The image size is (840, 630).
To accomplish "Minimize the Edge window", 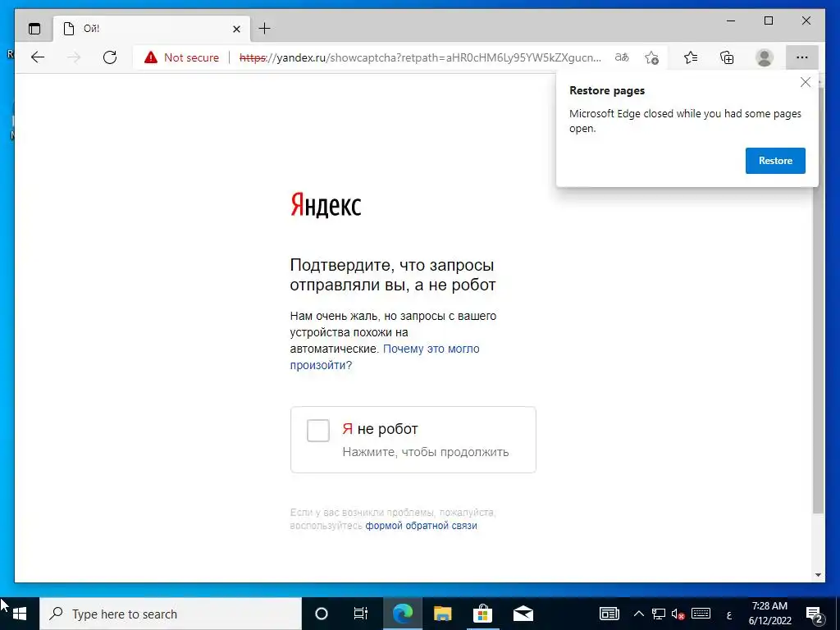I will 731,21.
